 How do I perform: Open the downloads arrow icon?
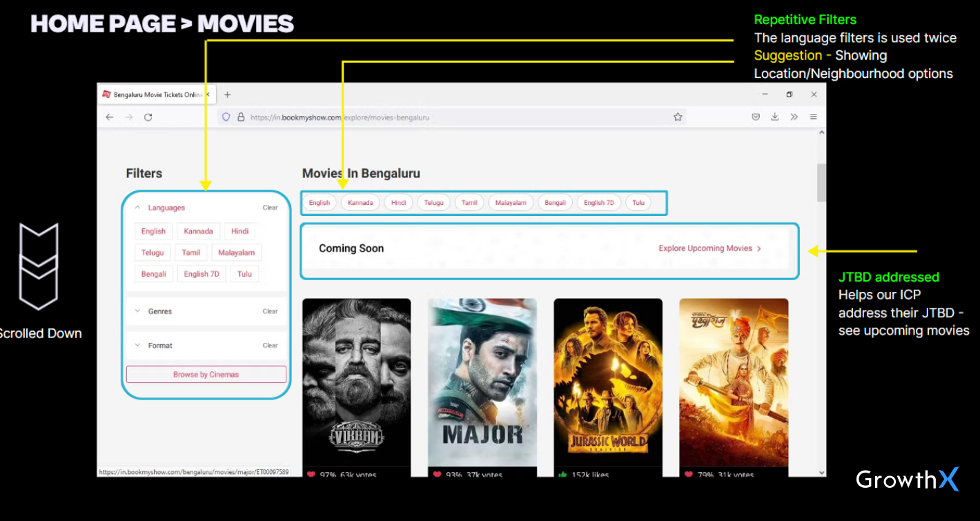click(775, 117)
